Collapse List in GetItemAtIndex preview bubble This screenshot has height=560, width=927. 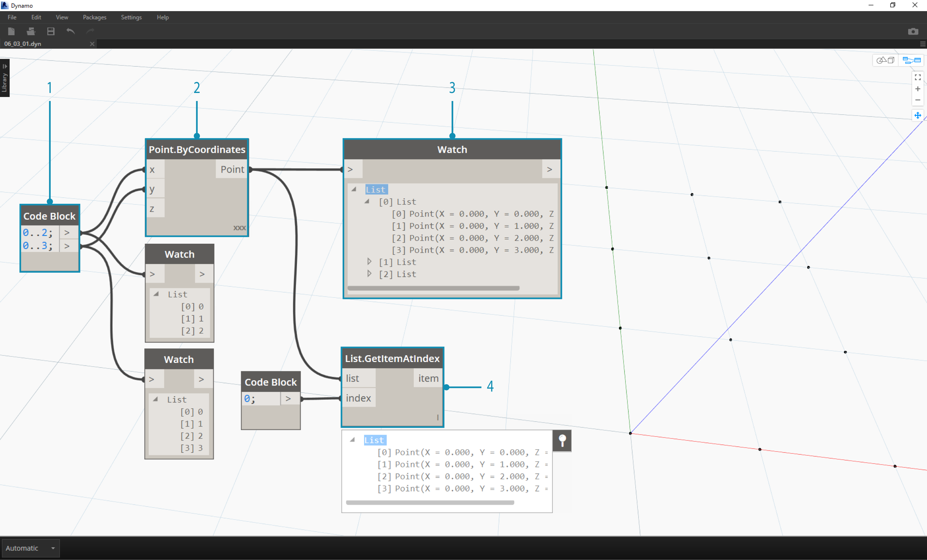(352, 440)
